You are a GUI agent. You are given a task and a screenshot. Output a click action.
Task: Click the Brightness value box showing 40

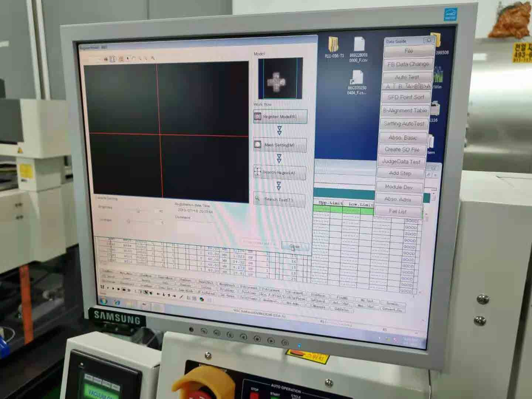tap(161, 211)
